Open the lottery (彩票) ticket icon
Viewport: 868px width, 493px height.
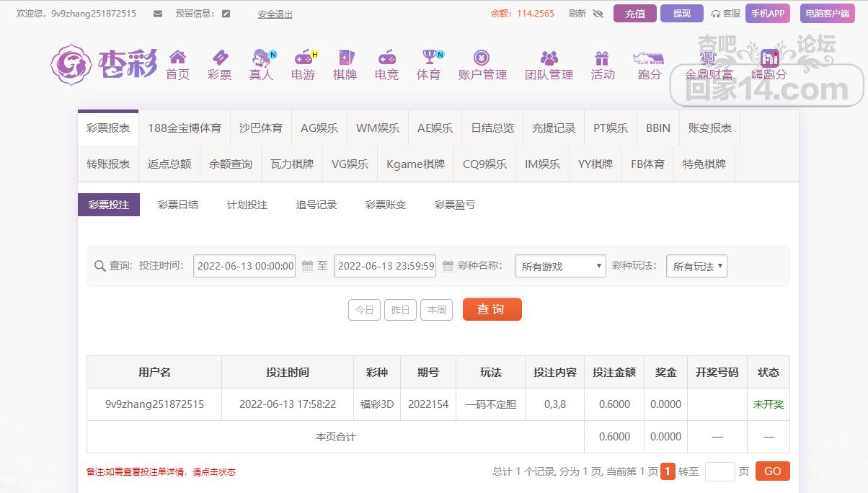[219, 58]
